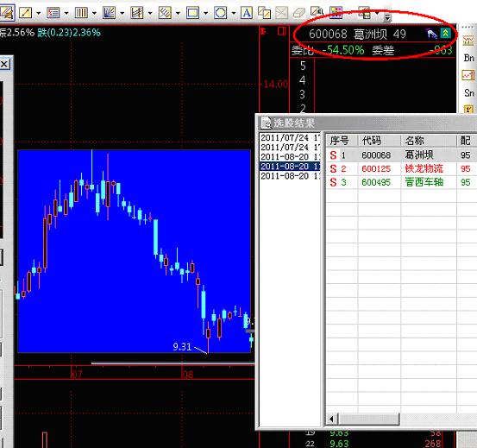Select the parallel hatched lines tool
The height and width of the screenshot is (448, 477).
pos(165,13)
